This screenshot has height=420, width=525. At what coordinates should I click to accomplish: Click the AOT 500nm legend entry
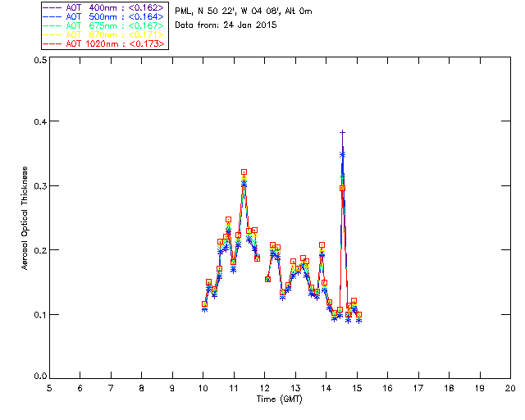point(103,16)
